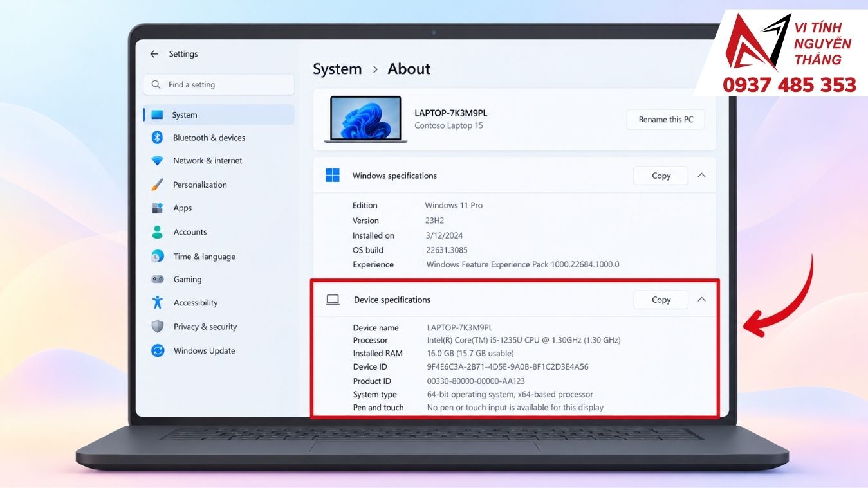Viewport: 868px width, 488px height.
Task: Select the 64-bit operating system text
Action: coord(510,395)
